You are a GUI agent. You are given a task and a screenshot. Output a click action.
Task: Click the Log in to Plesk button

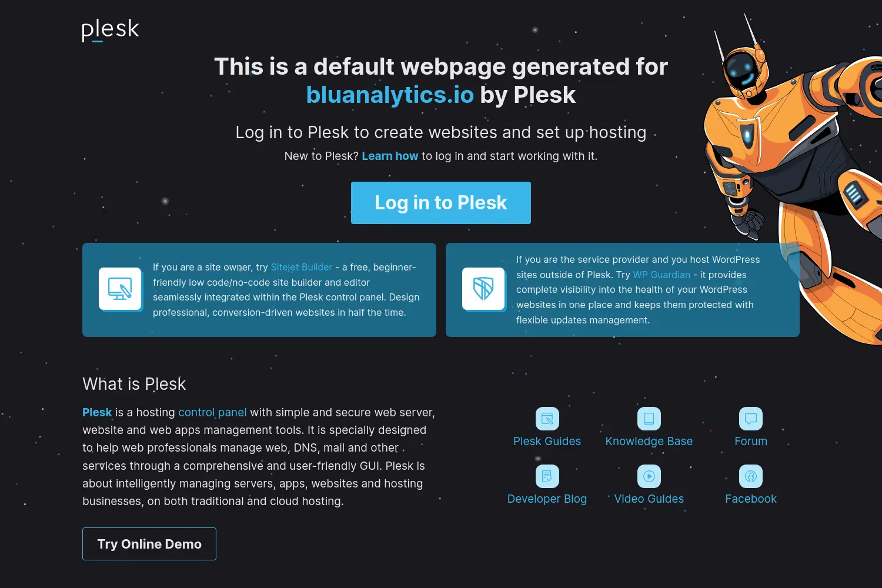click(441, 203)
